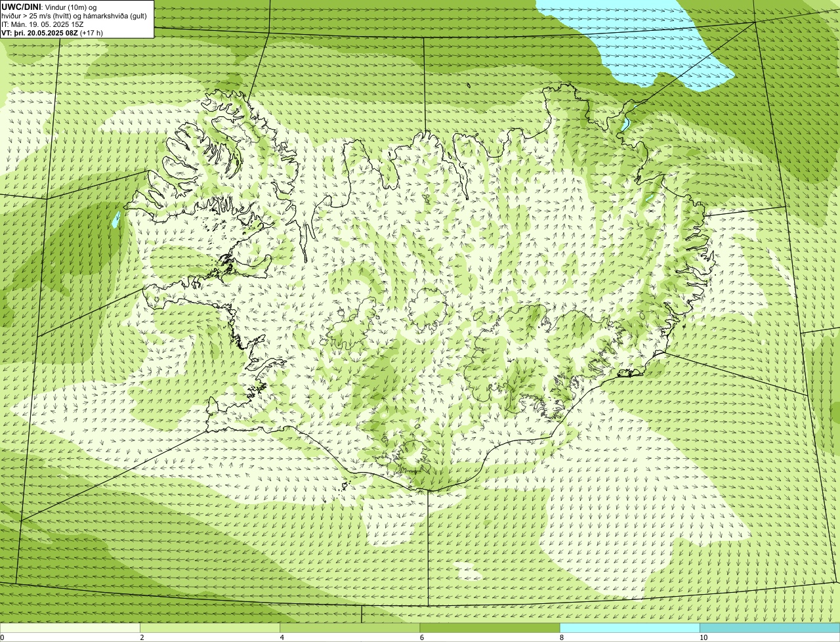The width and height of the screenshot is (840, 642).
Task: Click the '2' label on the color scale
Action: (x=142, y=637)
